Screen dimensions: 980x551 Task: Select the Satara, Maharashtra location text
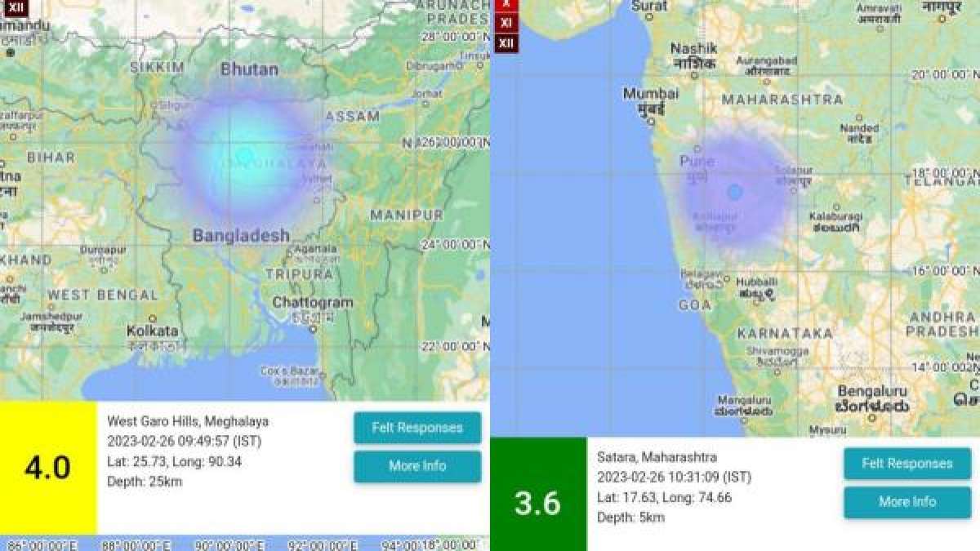tap(657, 457)
